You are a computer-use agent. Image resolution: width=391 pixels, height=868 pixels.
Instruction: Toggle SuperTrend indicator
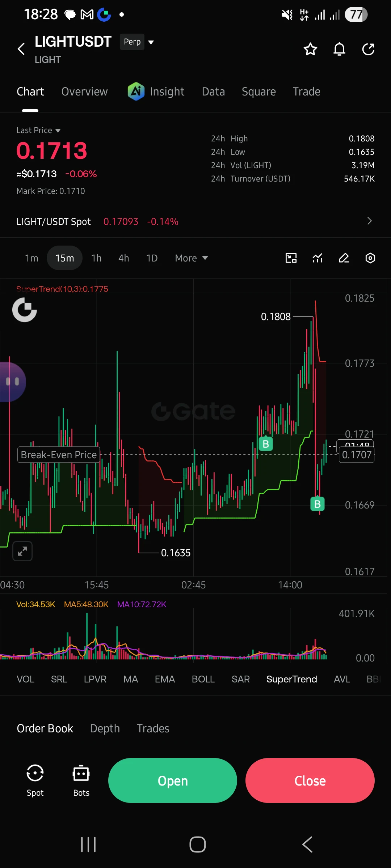click(x=291, y=679)
